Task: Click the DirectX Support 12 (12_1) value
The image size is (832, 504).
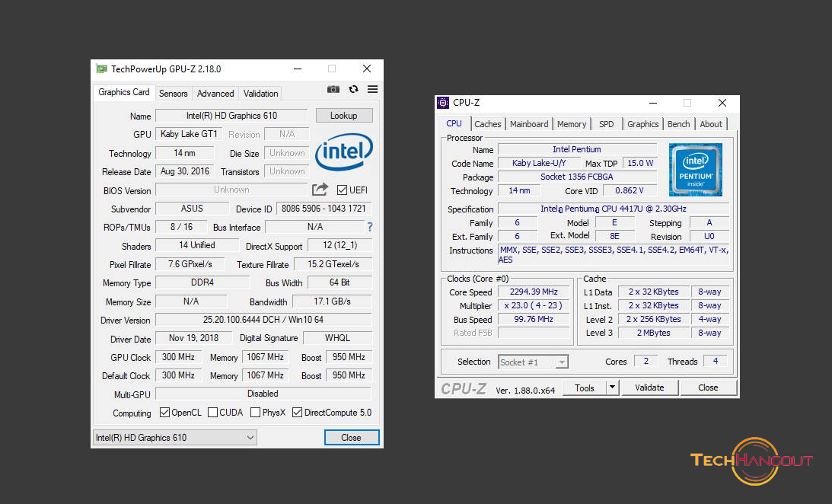Action: coord(340,246)
